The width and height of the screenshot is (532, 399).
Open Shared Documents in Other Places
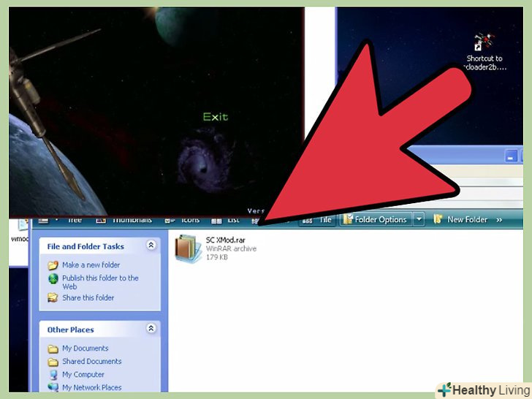click(x=91, y=361)
